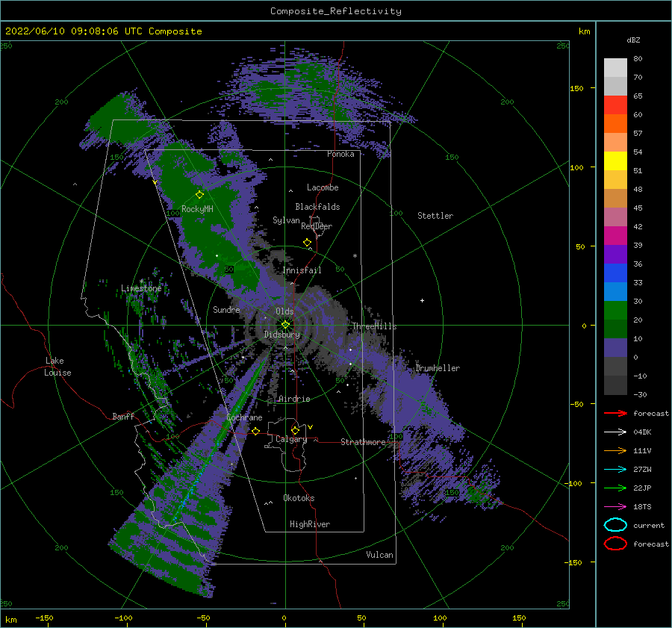Screen dimensions: 672x628
Task: Click the ThreeHills city label
Action: tap(375, 326)
